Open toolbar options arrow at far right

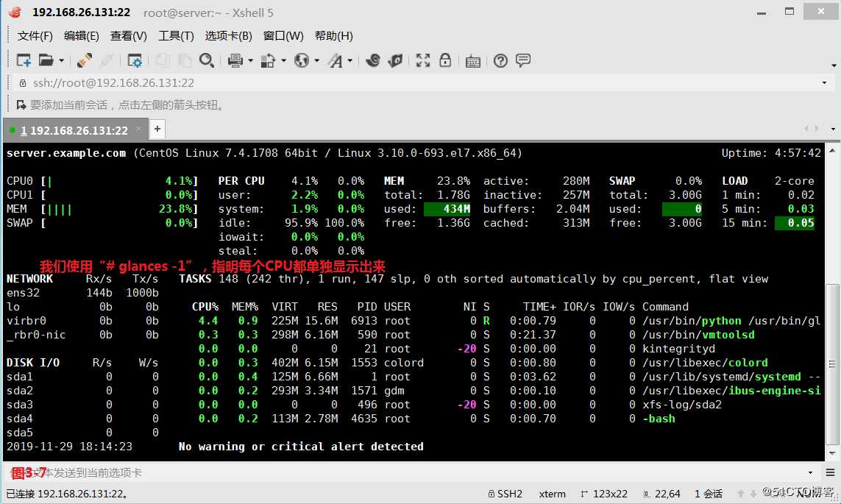tap(834, 65)
